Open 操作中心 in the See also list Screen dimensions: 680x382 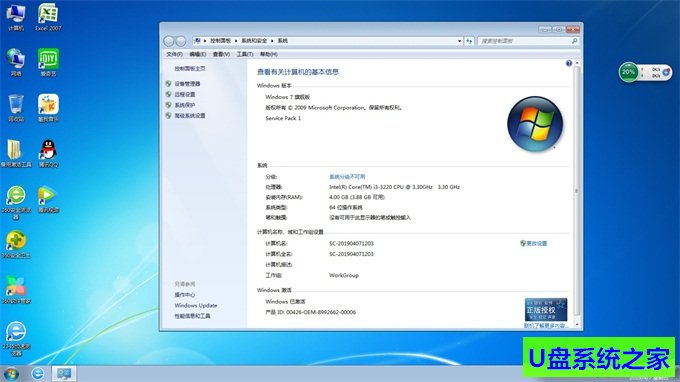(185, 295)
